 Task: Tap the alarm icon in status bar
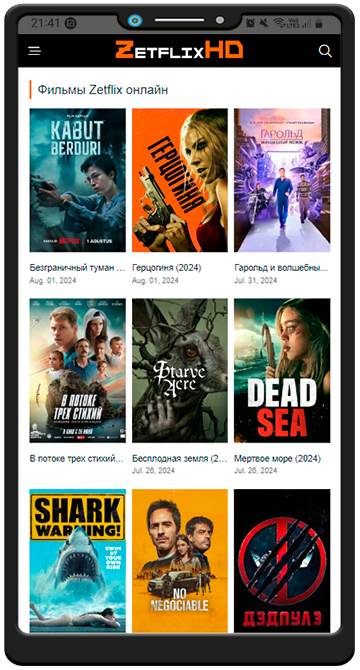click(250, 23)
